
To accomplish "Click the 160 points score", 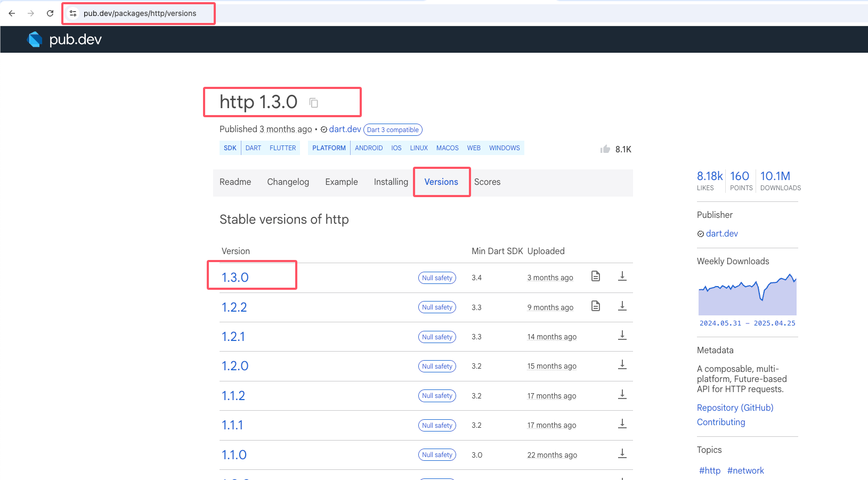I will (x=741, y=181).
